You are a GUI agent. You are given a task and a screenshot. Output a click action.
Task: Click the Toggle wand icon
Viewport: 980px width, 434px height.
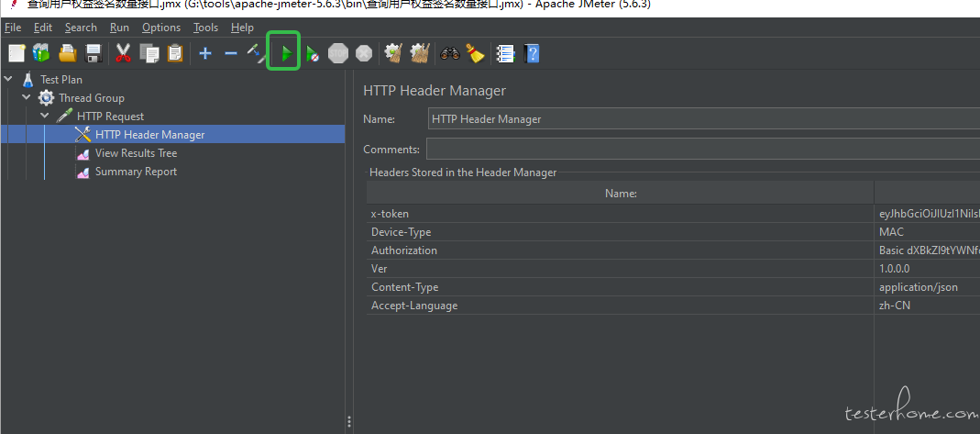click(257, 53)
